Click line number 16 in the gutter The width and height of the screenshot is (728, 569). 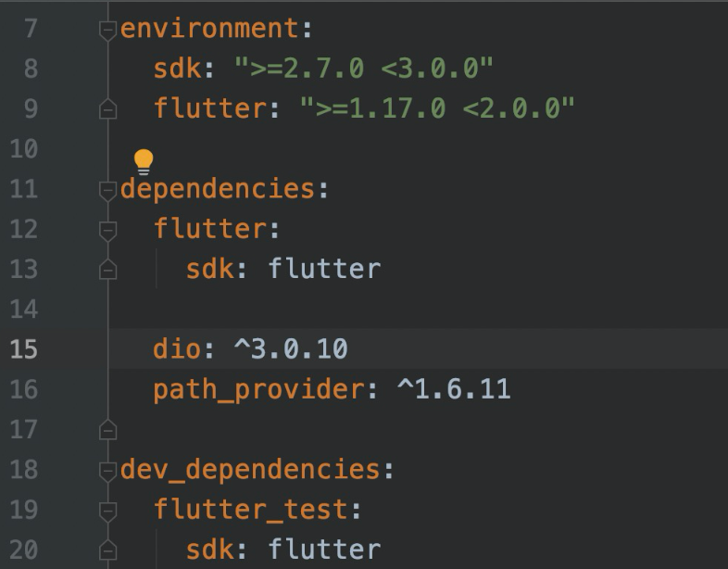coord(24,389)
